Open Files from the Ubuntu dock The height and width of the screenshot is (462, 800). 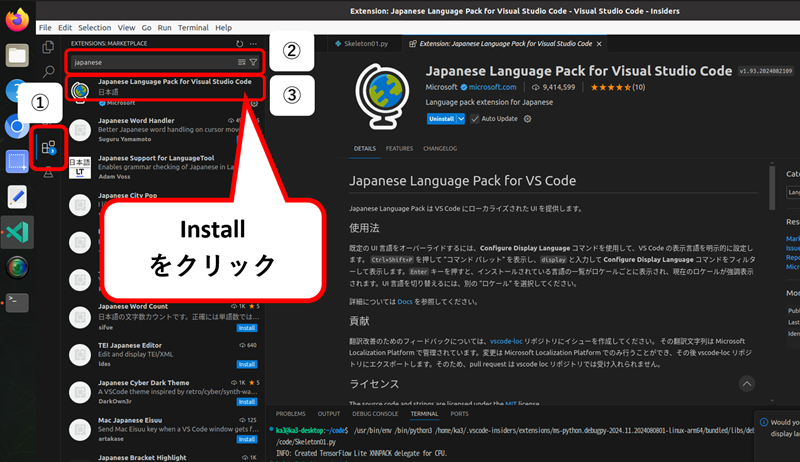point(17,55)
